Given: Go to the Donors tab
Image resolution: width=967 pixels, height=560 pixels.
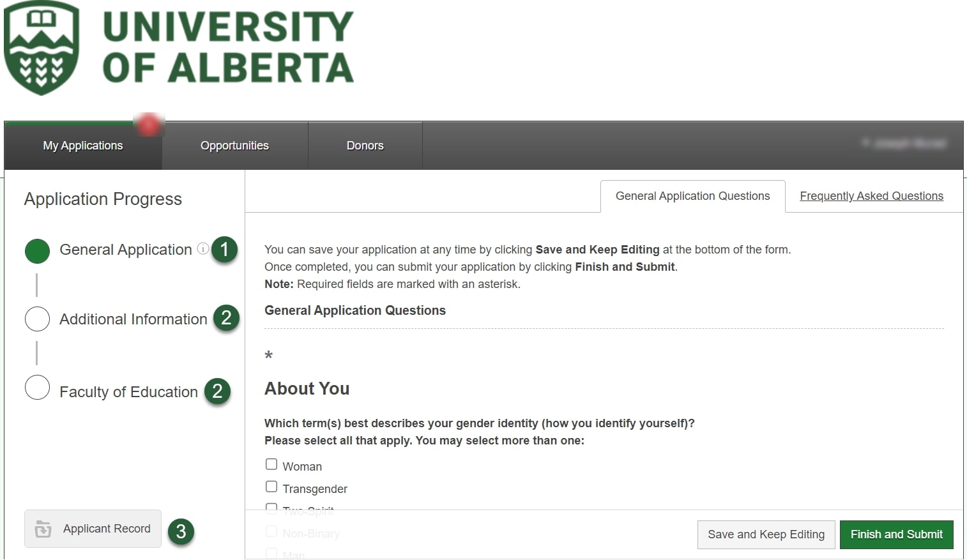Looking at the screenshot, I should pos(365,146).
